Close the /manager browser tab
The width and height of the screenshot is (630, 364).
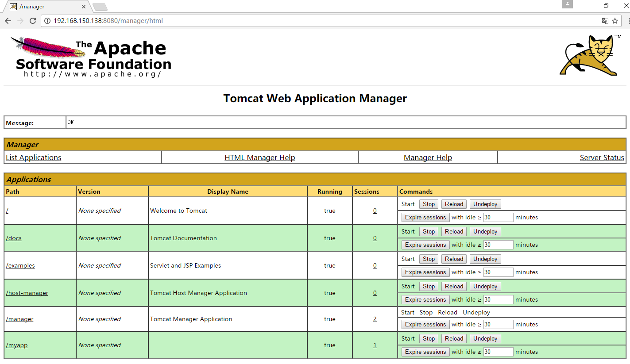pyautogui.click(x=84, y=7)
